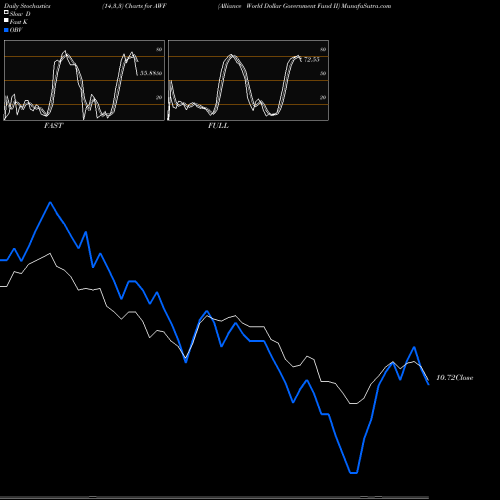This screenshot has height=500, width=500.
Task: Select the '(14,3,3) Charts for AWF' text
Action: tap(134, 6)
